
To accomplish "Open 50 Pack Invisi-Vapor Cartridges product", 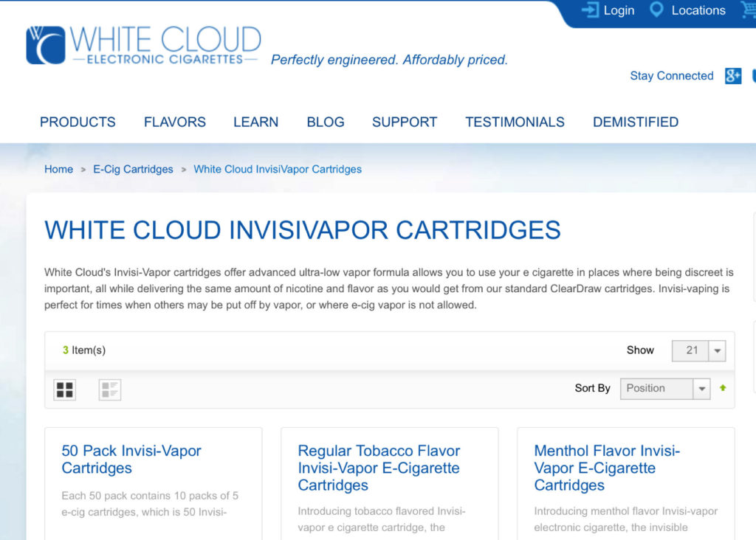I will point(131,459).
